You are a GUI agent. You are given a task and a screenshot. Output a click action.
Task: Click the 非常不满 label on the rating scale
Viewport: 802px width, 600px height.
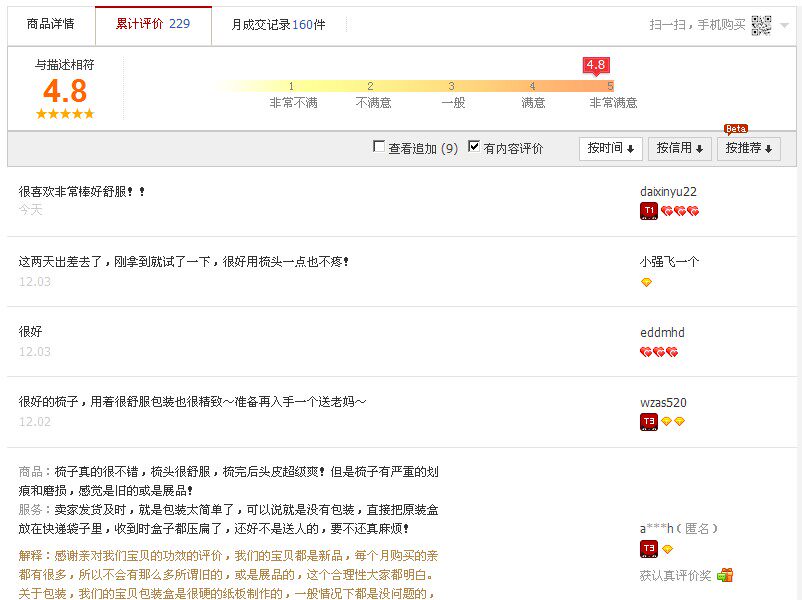tap(294, 103)
